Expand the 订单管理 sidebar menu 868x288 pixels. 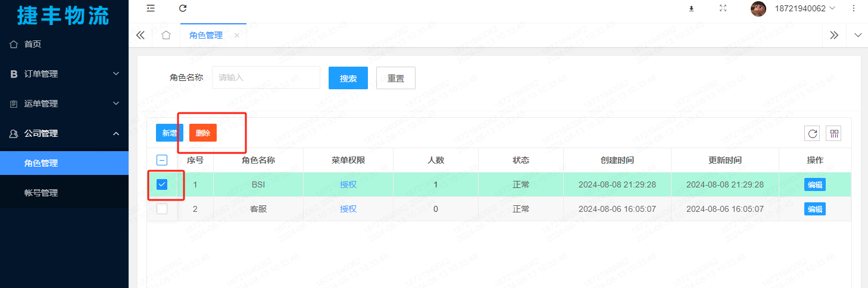pyautogui.click(x=64, y=74)
